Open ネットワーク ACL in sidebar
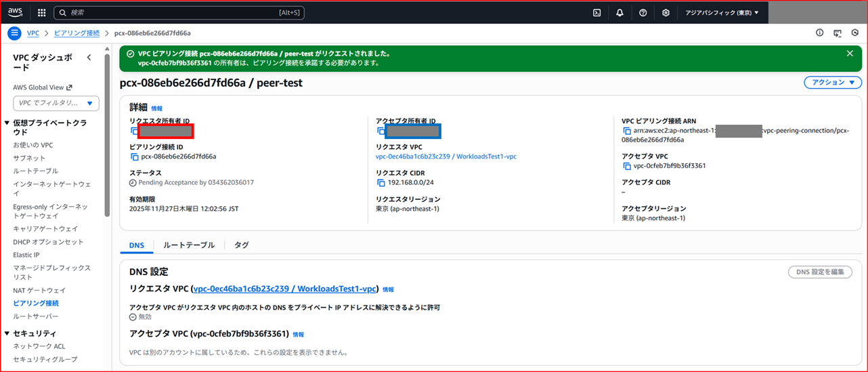 (39, 346)
